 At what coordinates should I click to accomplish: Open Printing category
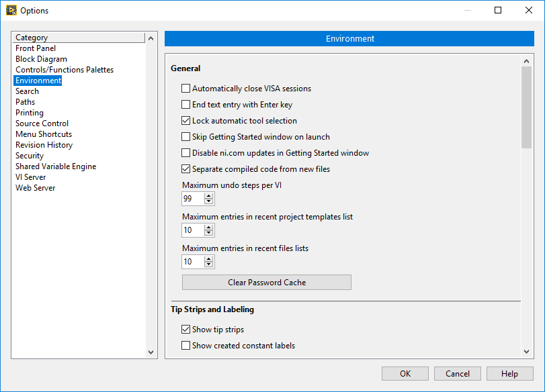pos(30,113)
